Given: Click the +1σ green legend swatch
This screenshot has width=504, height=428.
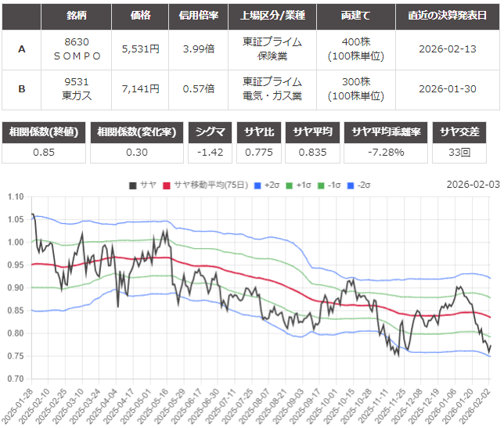Looking at the screenshot, I should pyautogui.click(x=291, y=185).
